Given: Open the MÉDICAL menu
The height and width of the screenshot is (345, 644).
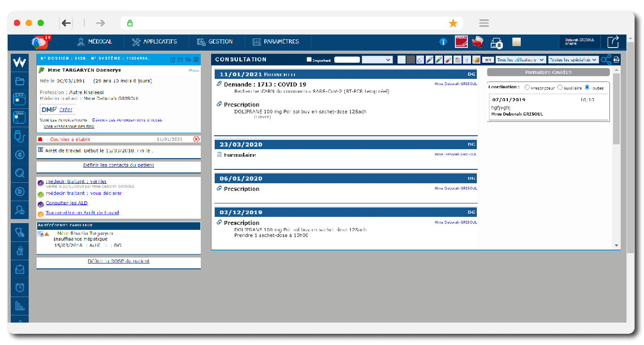Looking at the screenshot, I should [95, 42].
